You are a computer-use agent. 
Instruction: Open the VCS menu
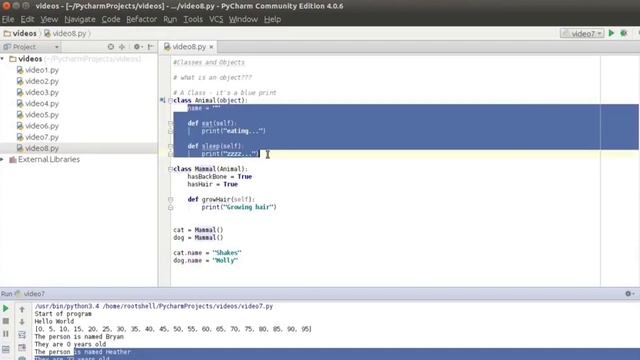click(x=216, y=19)
